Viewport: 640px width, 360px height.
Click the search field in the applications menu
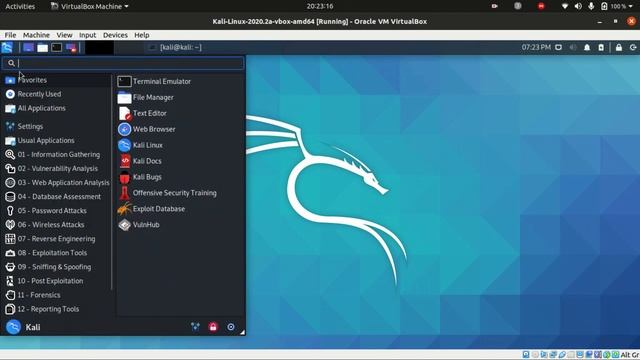(123, 63)
